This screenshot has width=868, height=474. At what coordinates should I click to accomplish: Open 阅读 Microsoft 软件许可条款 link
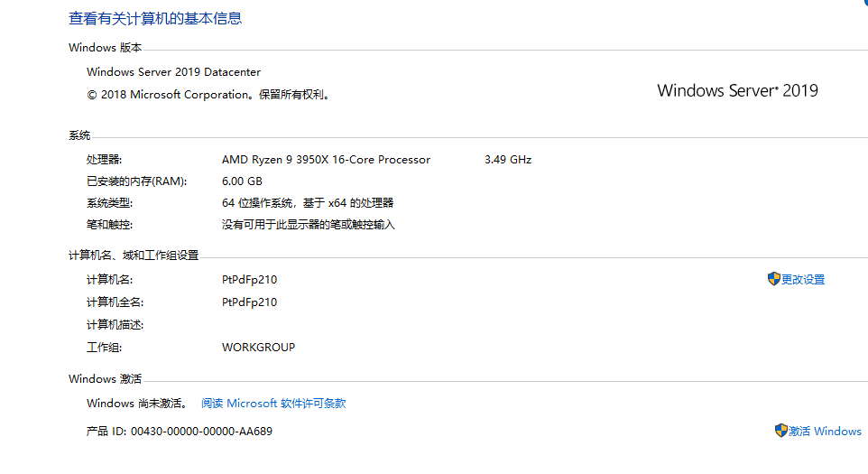click(x=273, y=403)
